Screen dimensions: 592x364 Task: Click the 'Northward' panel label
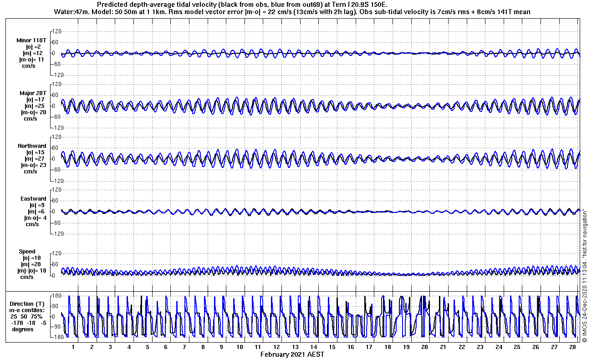(32, 146)
